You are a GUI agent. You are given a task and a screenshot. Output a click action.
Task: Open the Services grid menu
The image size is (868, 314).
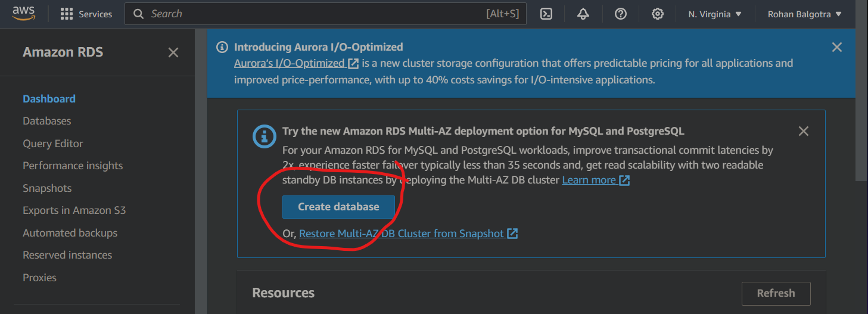67,14
